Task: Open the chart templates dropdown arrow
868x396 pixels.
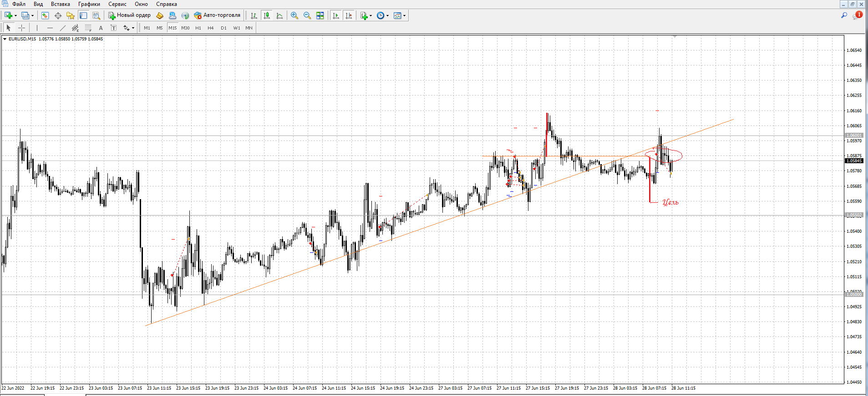Action: [x=404, y=16]
